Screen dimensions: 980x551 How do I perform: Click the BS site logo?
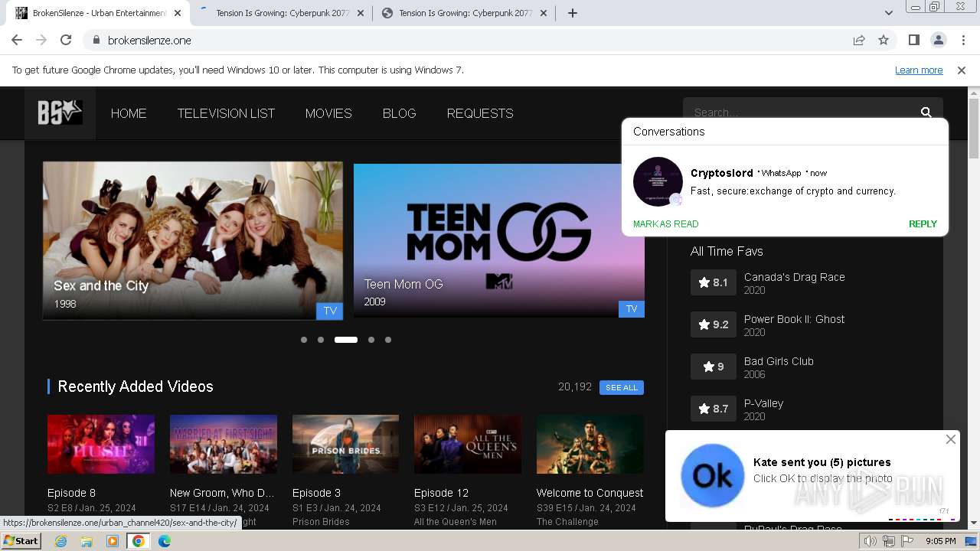[60, 113]
